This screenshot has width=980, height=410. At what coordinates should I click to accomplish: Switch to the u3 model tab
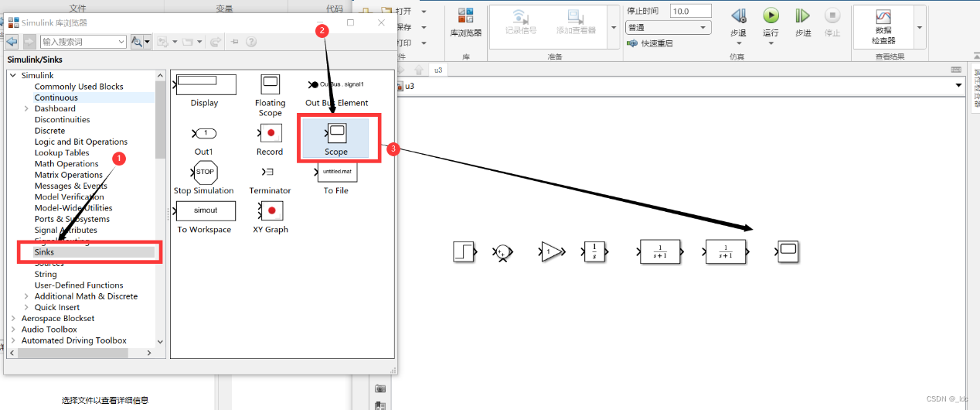pos(437,70)
